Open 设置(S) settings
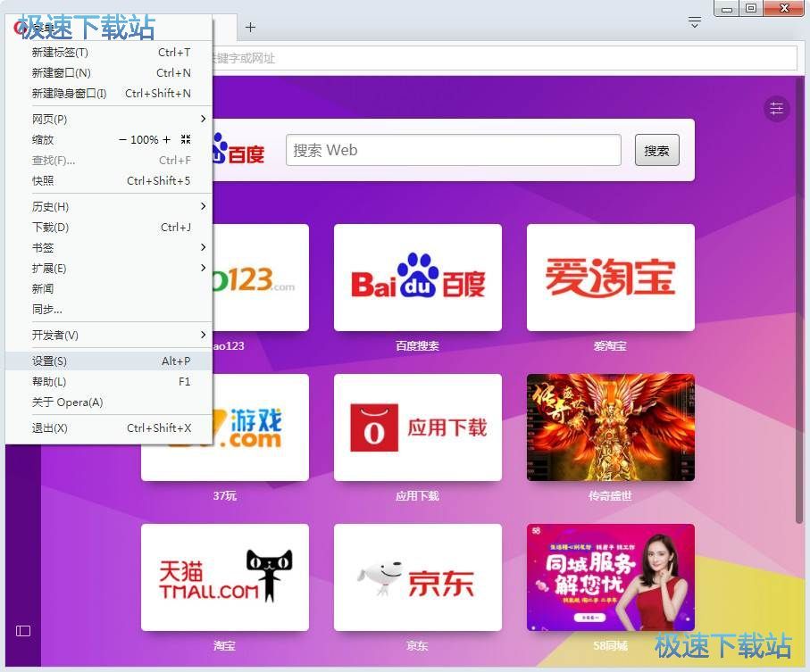 coord(108,361)
